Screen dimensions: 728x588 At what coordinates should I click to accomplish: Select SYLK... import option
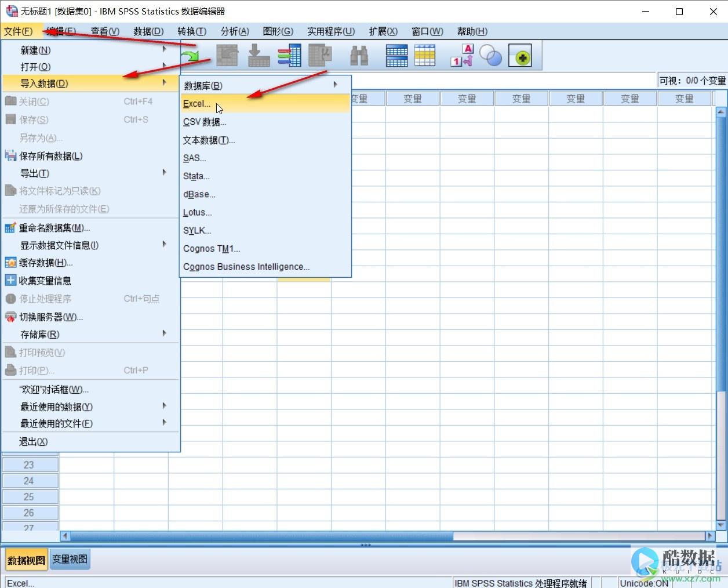(x=265, y=230)
